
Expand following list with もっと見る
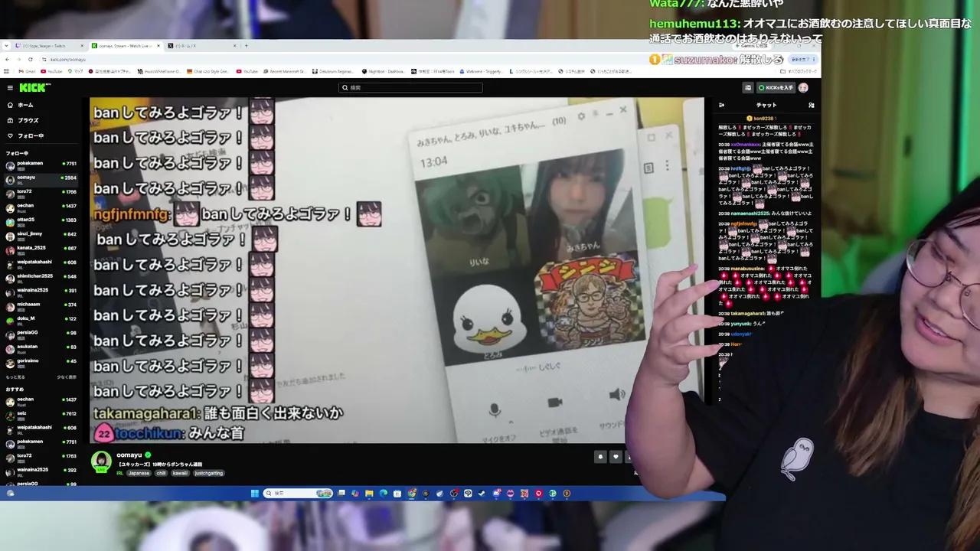click(x=15, y=377)
